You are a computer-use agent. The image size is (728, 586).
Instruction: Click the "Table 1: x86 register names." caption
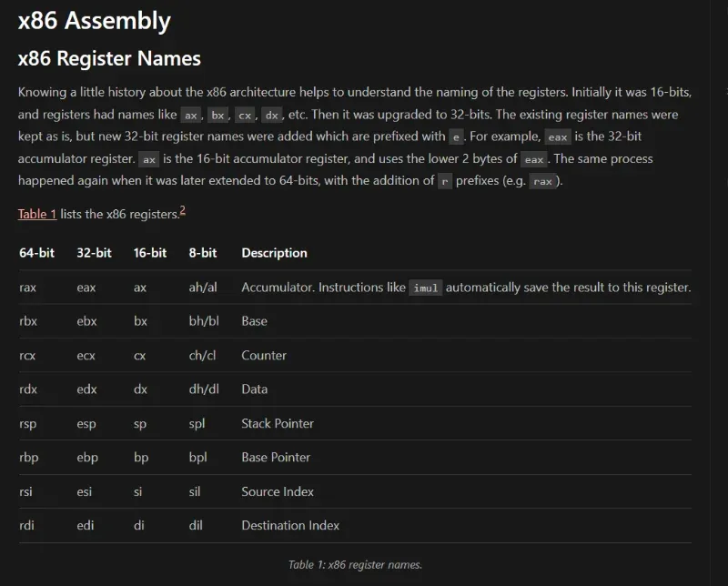(x=355, y=564)
